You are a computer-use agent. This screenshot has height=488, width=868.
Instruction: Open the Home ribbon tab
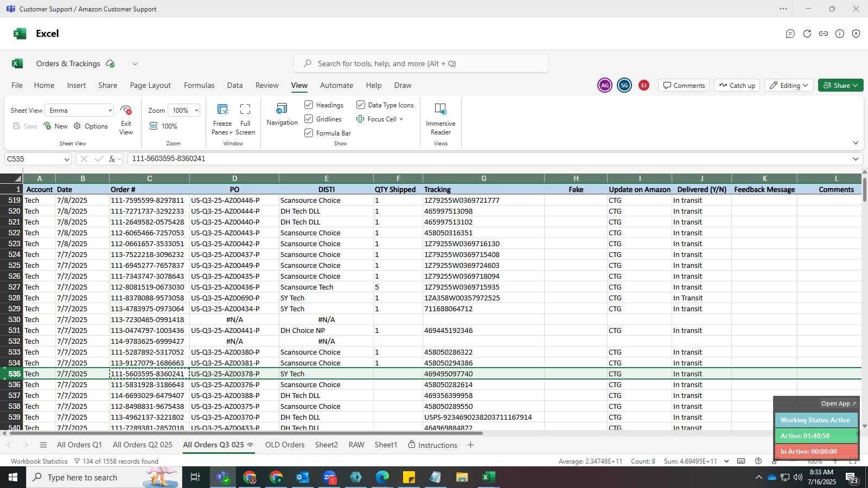coord(44,85)
